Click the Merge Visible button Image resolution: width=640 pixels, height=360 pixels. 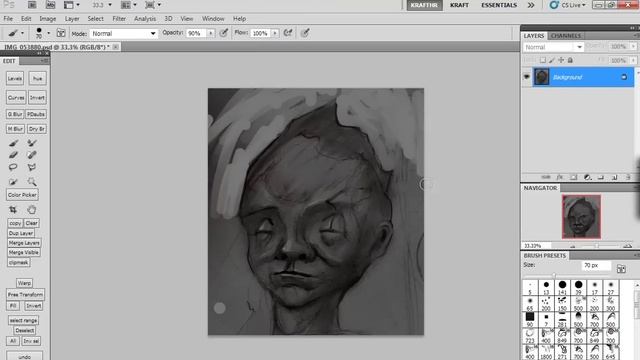click(x=24, y=253)
